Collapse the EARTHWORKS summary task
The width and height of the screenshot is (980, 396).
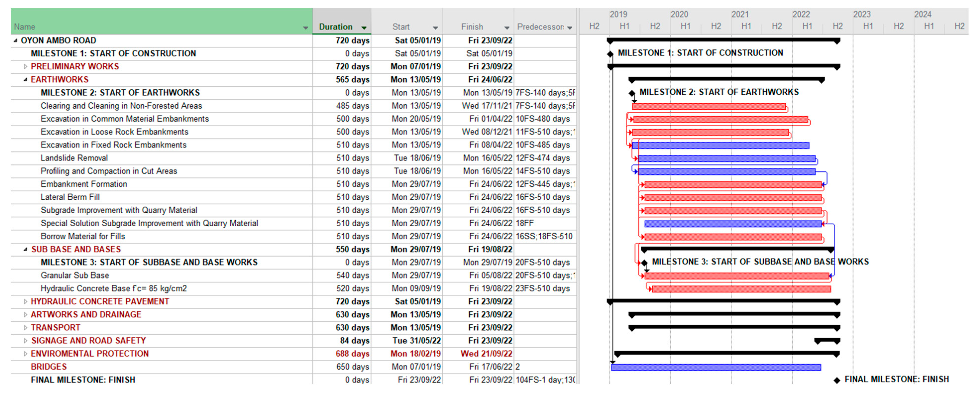pyautogui.click(x=25, y=80)
